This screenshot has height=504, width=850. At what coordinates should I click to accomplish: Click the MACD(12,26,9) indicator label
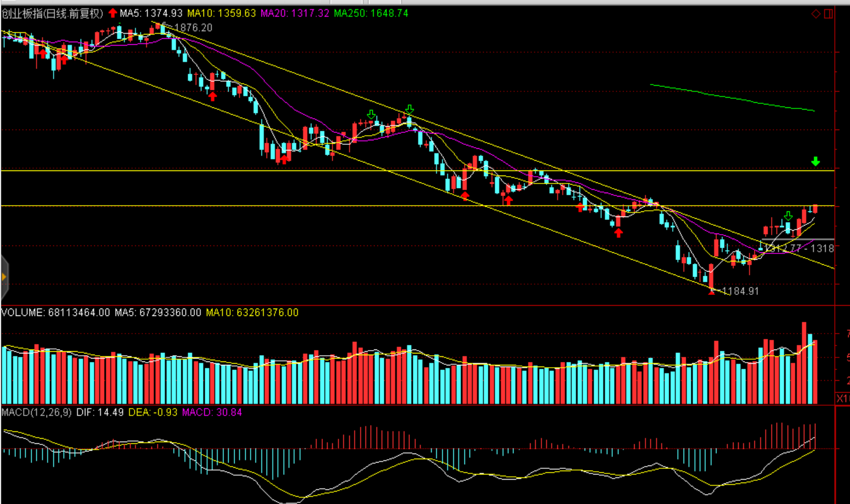click(x=36, y=412)
